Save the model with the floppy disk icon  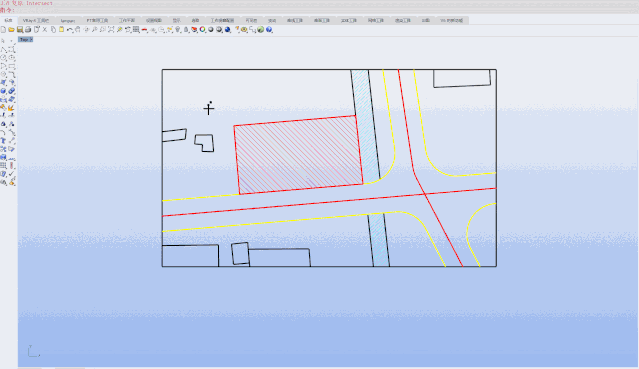[x=20, y=30]
